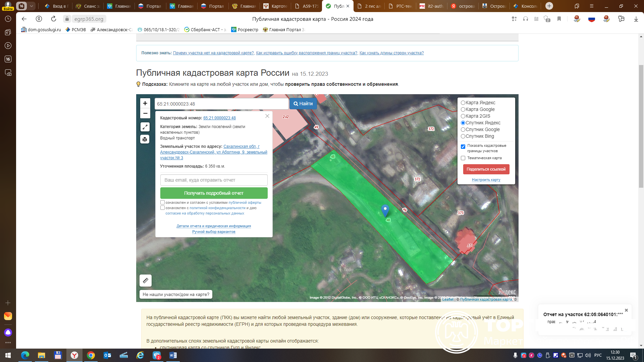Click the print map icon
This screenshot has height=362, width=644.
pos(145,139)
